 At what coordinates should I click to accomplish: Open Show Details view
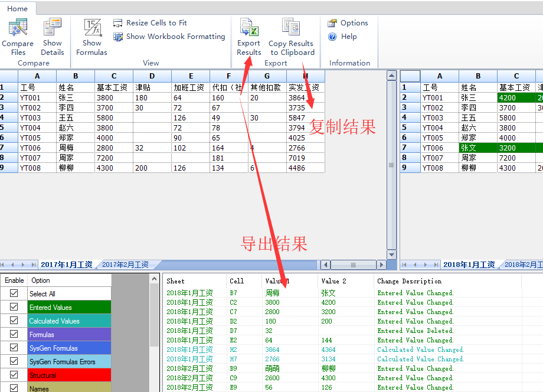pos(53,37)
